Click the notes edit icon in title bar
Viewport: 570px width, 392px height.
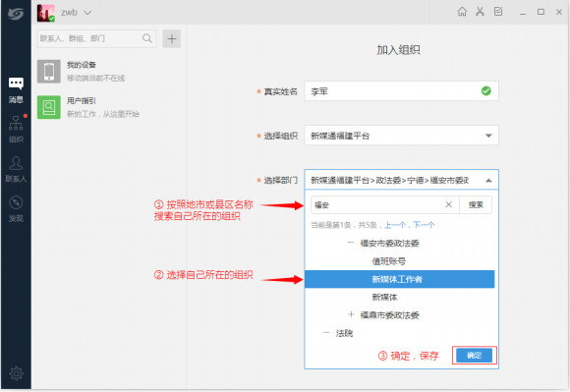498,12
